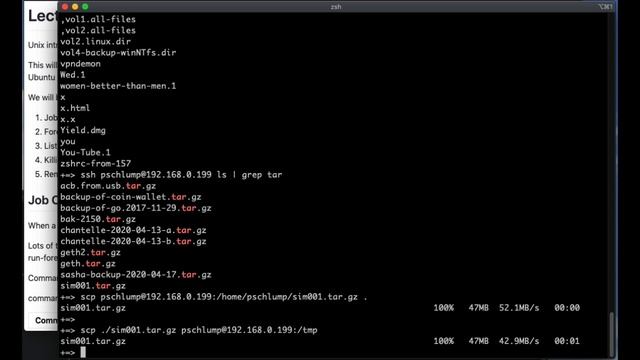Select text 'x.x'
Image resolution: width=640 pixels, height=360 pixels.
pos(68,119)
